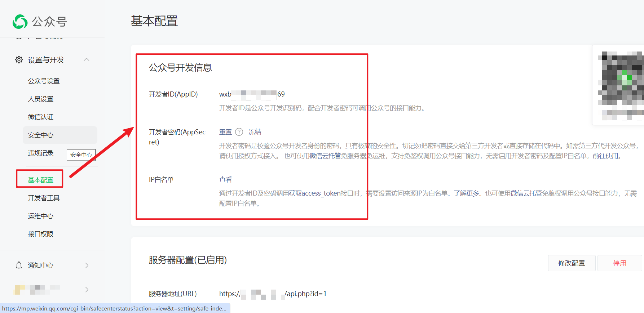Click the 微信云托管 link in AppSecret description
The height and width of the screenshot is (313, 644).
point(325,156)
